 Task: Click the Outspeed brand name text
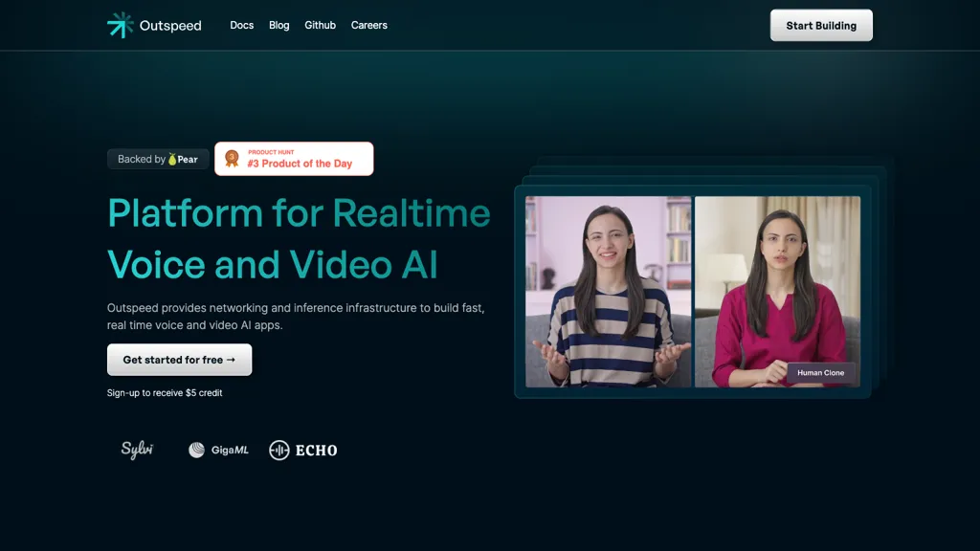[170, 26]
